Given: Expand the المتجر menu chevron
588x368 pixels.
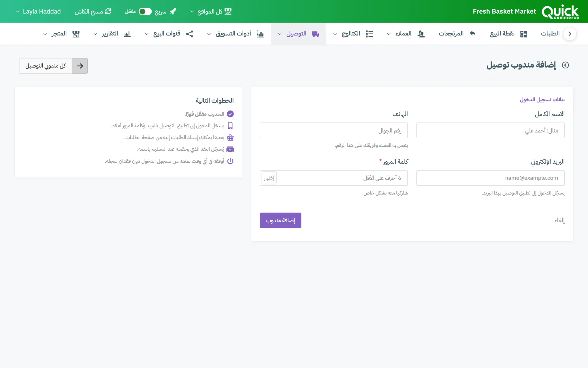Looking at the screenshot, I should click(45, 34).
